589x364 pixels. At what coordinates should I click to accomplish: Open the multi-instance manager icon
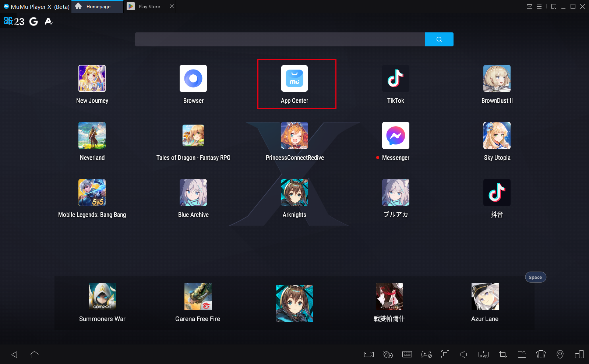[x=579, y=354]
